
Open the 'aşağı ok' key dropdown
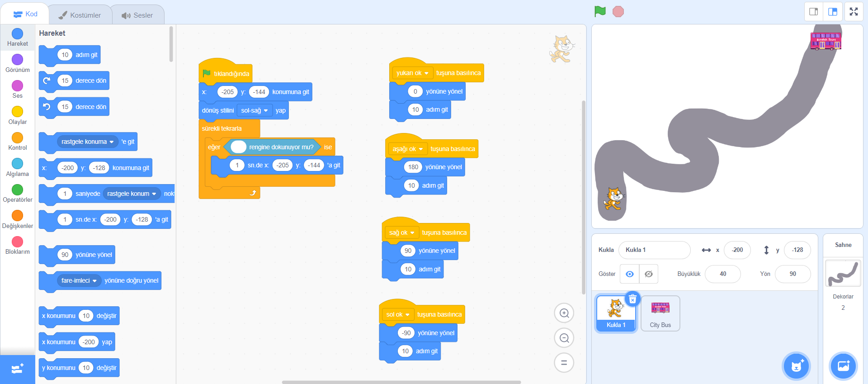(408, 149)
